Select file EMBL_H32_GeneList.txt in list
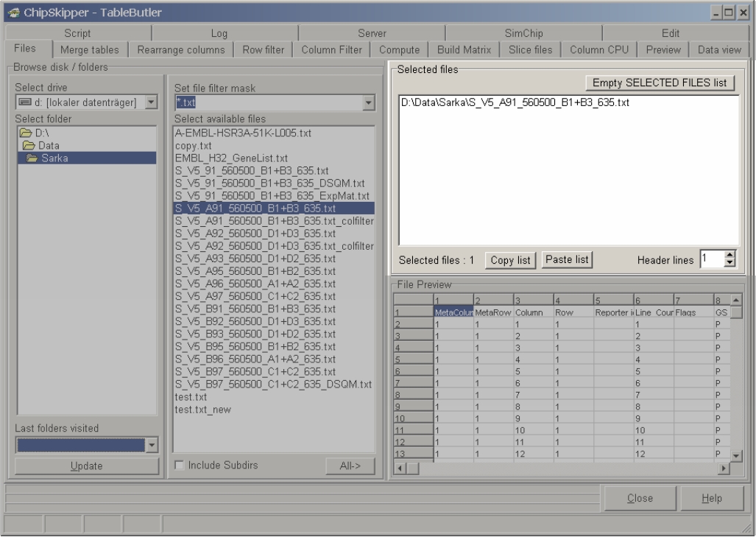Screen dimensions: 756x537 point(231,158)
